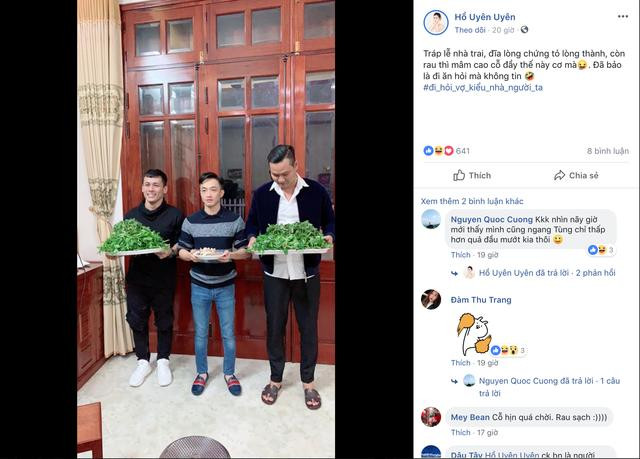This screenshot has height=459, width=640.
Task: Open Mey Bean avatar picture
Action: point(431,417)
